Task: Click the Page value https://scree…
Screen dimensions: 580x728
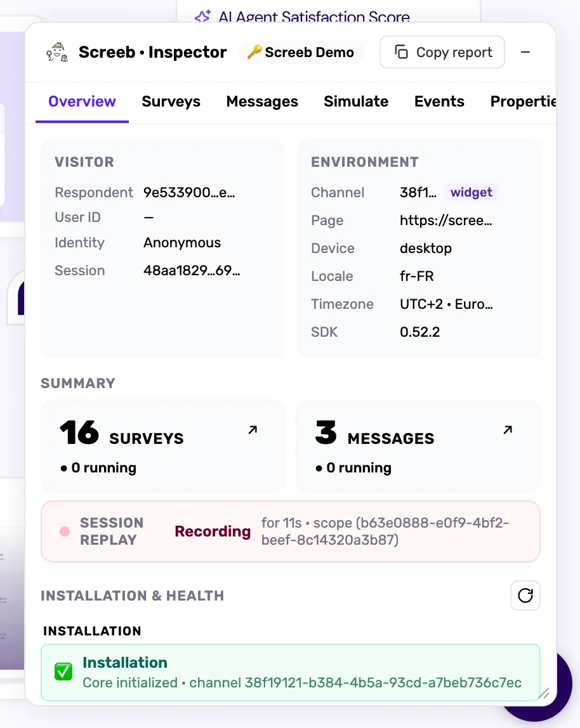Action: [x=445, y=220]
